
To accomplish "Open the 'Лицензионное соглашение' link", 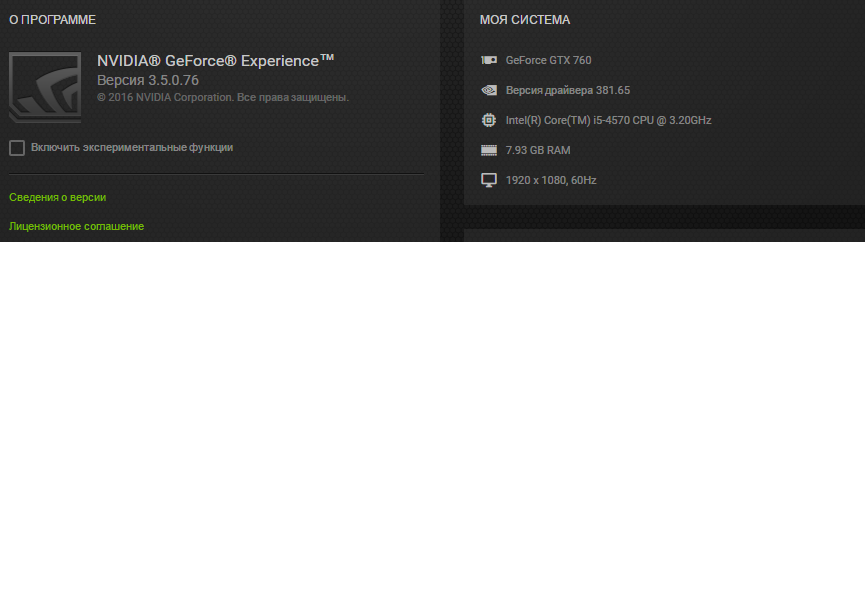I will [x=76, y=226].
